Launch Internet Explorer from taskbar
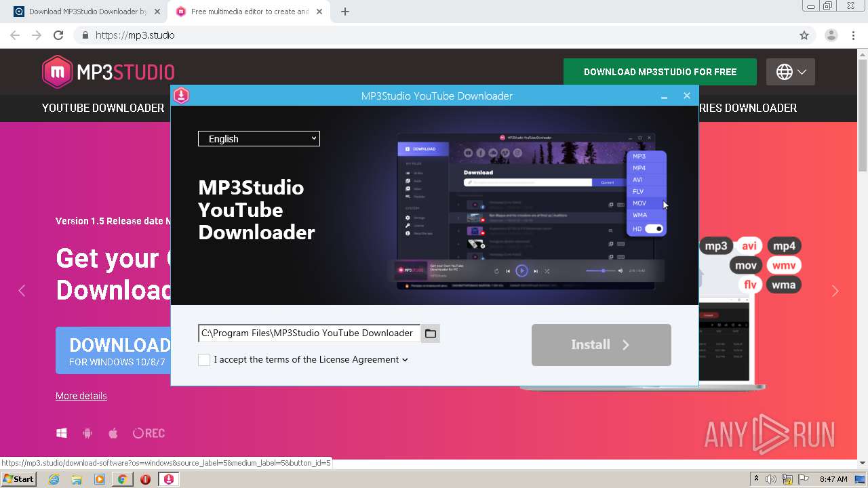This screenshot has height=488, width=868. click(x=54, y=479)
